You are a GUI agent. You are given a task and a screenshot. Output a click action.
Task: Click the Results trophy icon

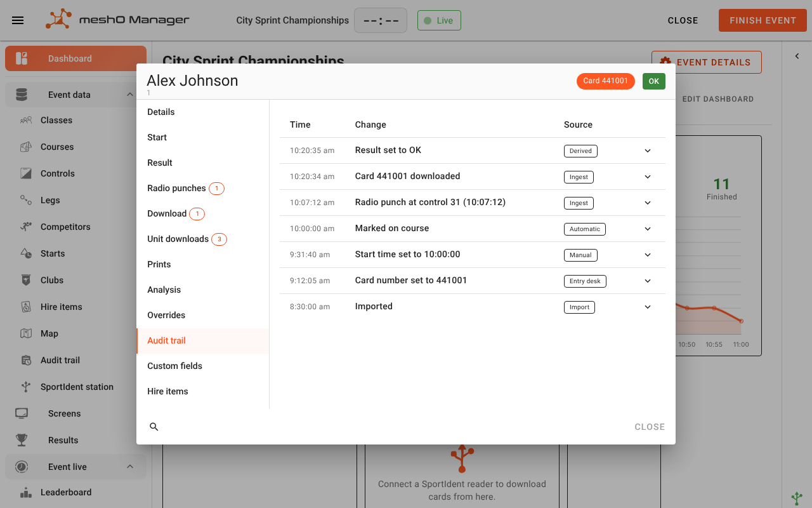click(x=22, y=440)
